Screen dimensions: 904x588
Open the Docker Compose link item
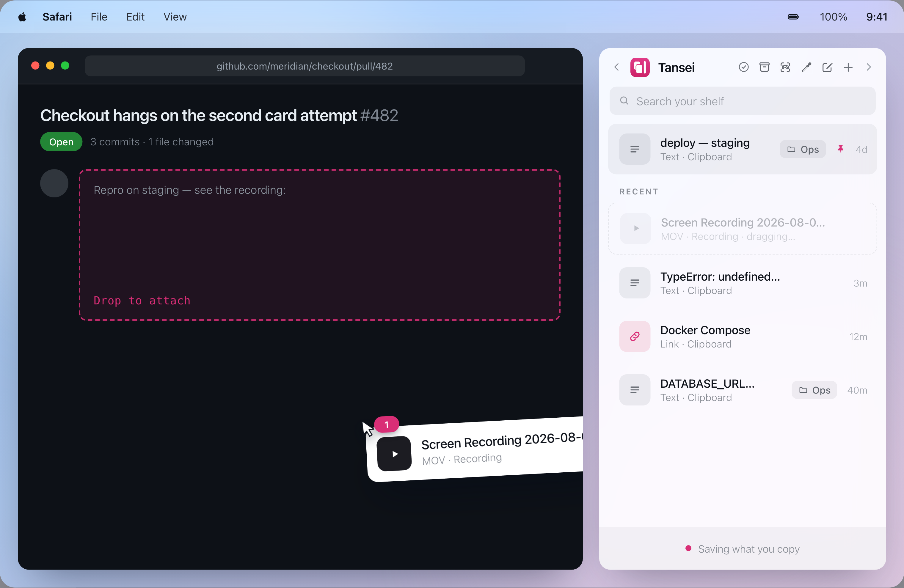pyautogui.click(x=742, y=336)
